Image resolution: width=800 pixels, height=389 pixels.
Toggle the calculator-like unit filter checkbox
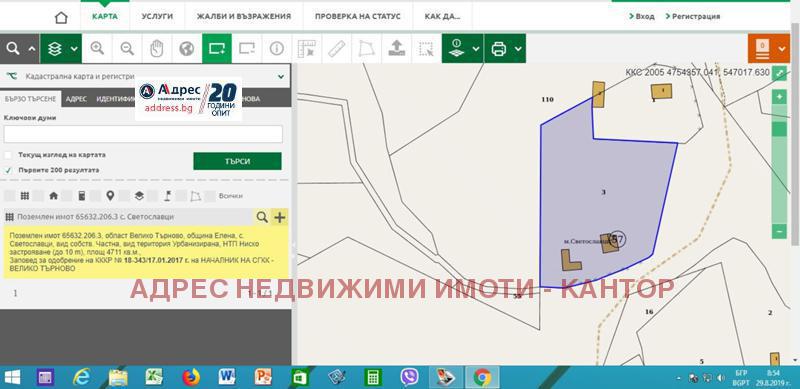click(67, 196)
